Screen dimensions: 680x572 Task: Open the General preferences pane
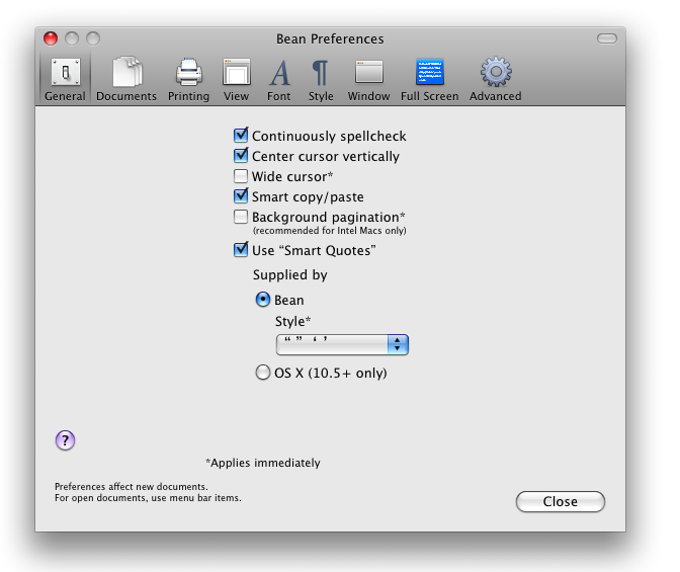pos(65,79)
